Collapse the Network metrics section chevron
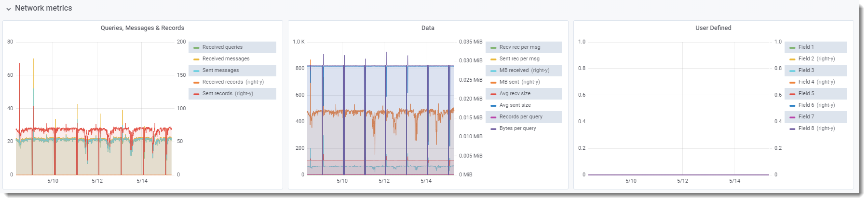The image size is (868, 202). pos(9,9)
